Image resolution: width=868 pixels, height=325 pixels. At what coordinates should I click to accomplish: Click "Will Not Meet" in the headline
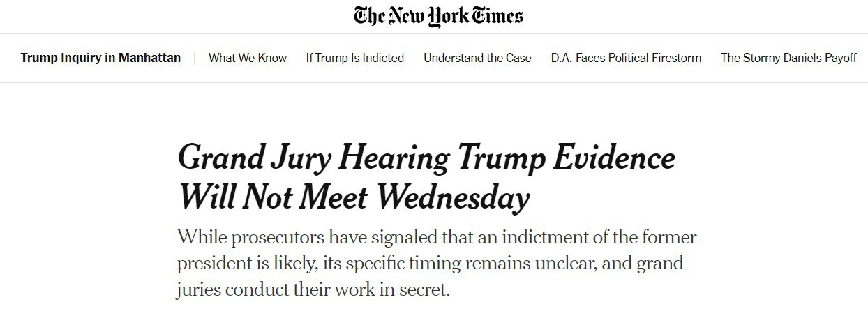coord(274,197)
